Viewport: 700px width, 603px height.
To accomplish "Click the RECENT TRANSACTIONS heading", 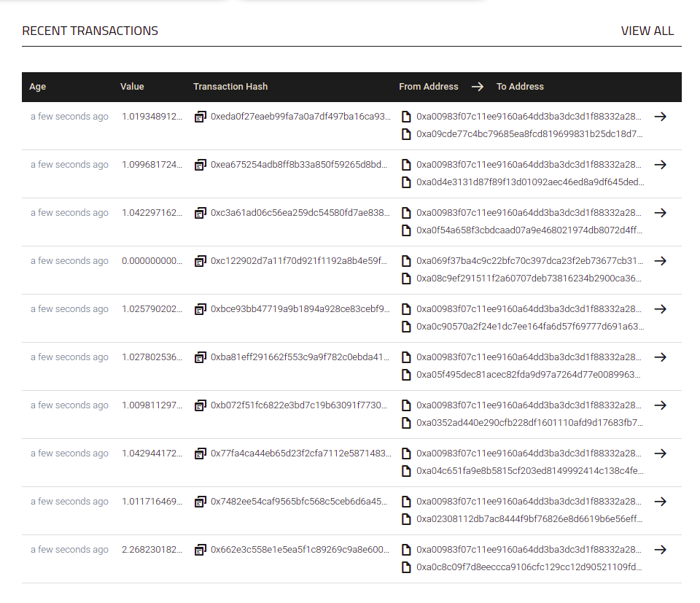I will coord(90,31).
